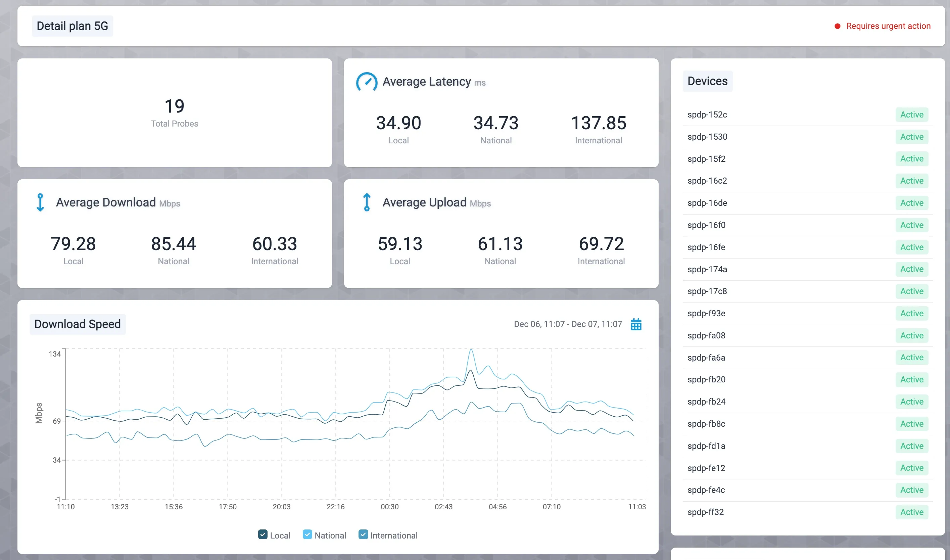Click Active badge for spdp-152c
This screenshot has height=560, width=950.
coord(912,115)
